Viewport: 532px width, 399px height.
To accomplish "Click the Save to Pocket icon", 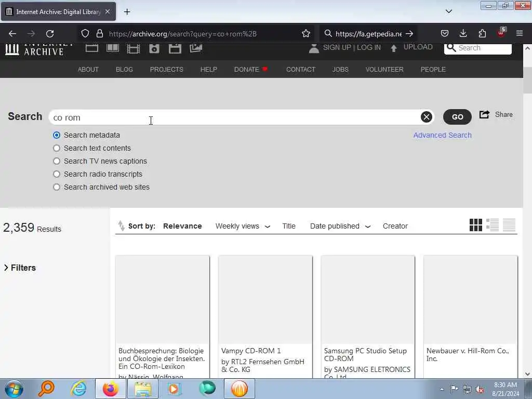I will click(445, 34).
